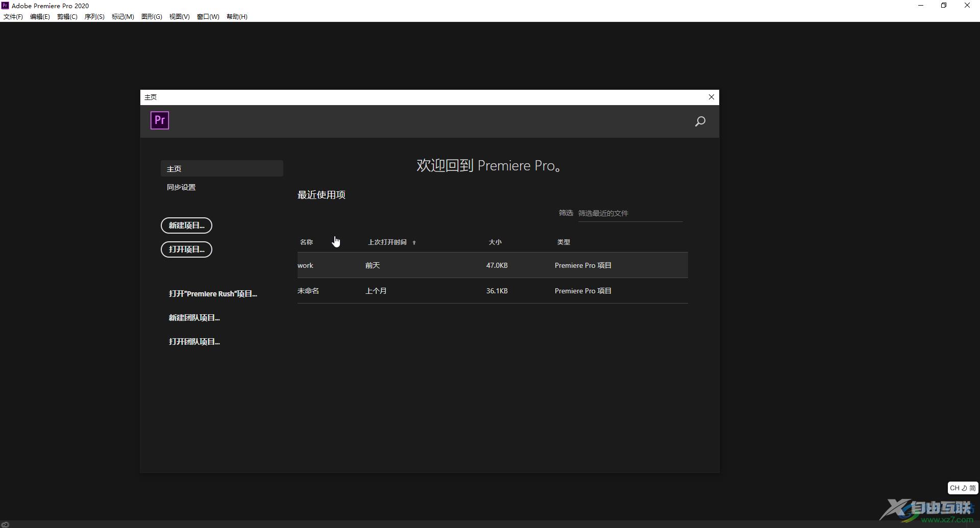The width and height of the screenshot is (980, 528).
Task: Open the 窗口(W) menu
Action: [x=208, y=16]
